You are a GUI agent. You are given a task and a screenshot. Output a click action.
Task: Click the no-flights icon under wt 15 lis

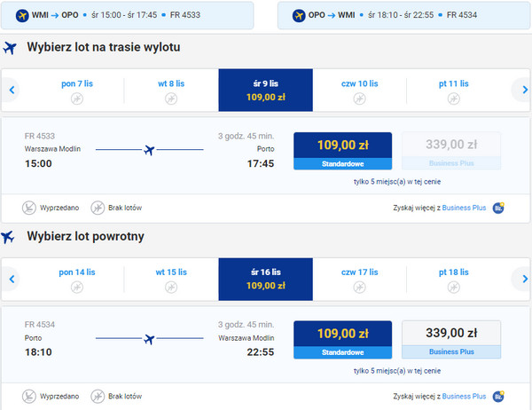coord(171,288)
